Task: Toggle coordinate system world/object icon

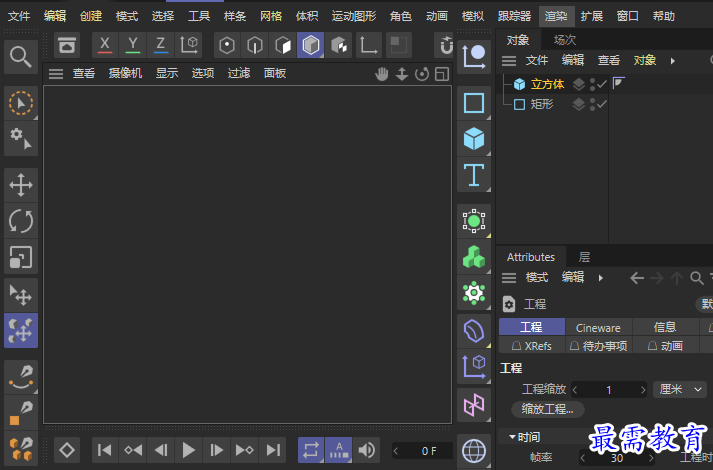Action: point(189,45)
